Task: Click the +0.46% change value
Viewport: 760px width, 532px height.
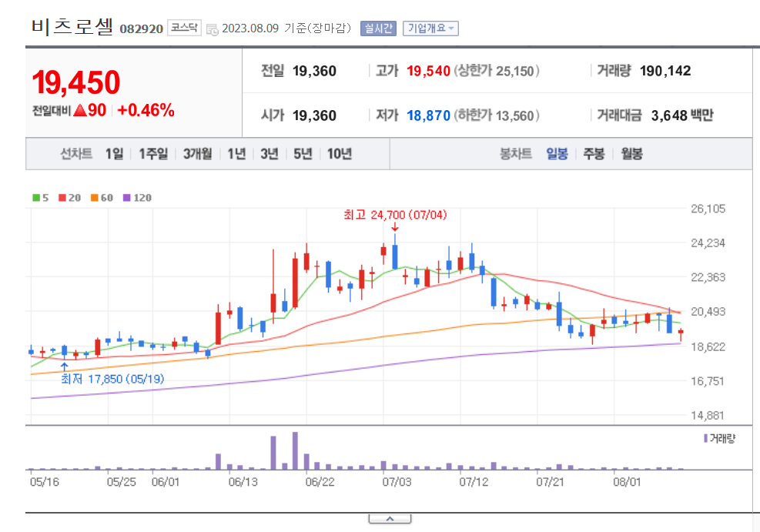Action: [146, 110]
